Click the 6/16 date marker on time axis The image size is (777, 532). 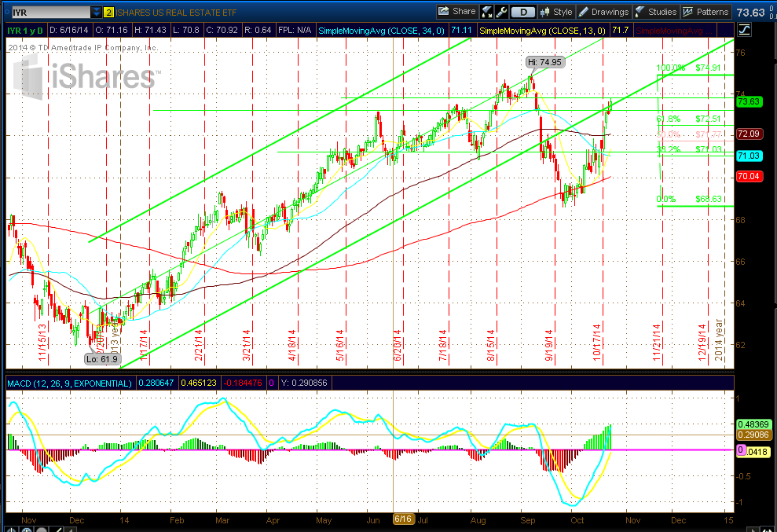402,519
